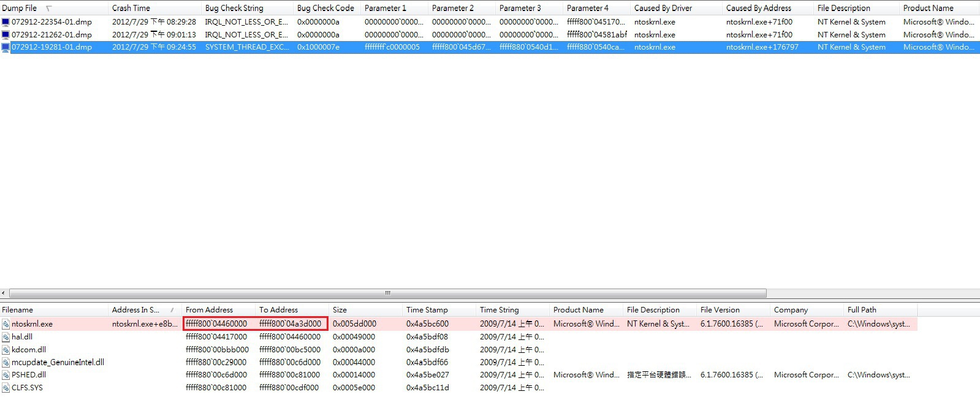The height and width of the screenshot is (397, 980).
Task: Click the horizontal scrollbar thumb of the dump list
Action: point(387,293)
